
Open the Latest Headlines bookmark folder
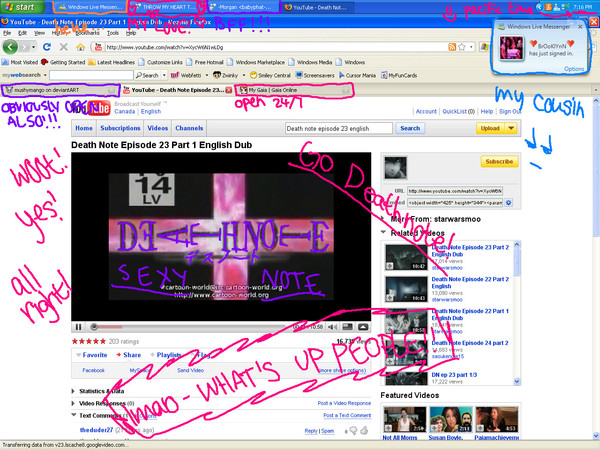tap(111, 62)
